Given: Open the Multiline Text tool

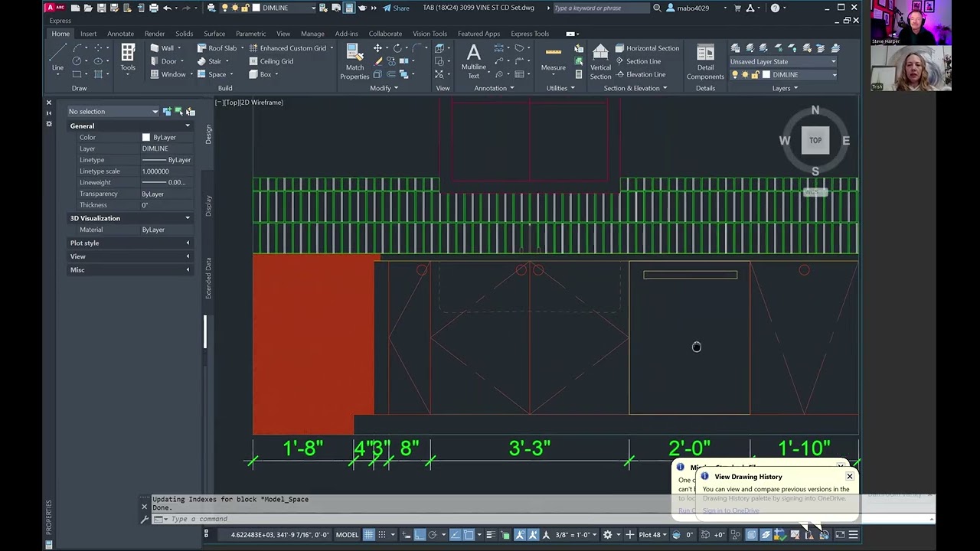Looking at the screenshot, I should click(473, 61).
